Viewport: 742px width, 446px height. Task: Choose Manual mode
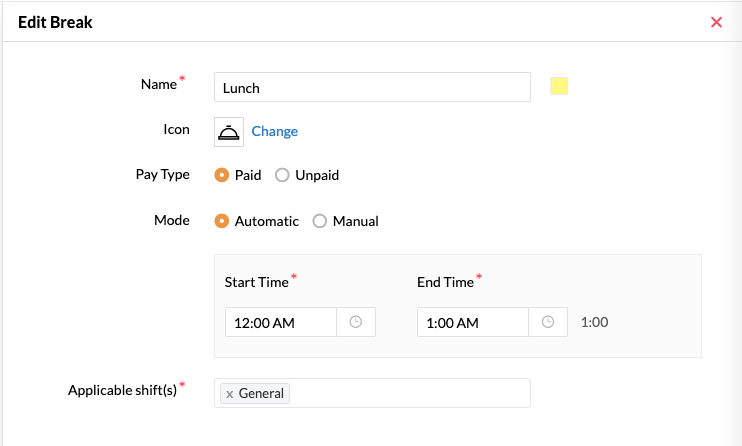319,221
